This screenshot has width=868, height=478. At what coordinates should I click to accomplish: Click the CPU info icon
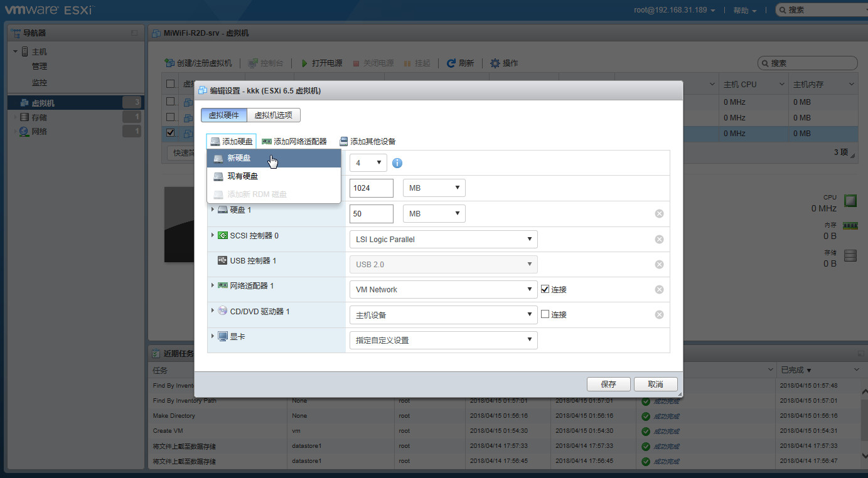(x=397, y=163)
